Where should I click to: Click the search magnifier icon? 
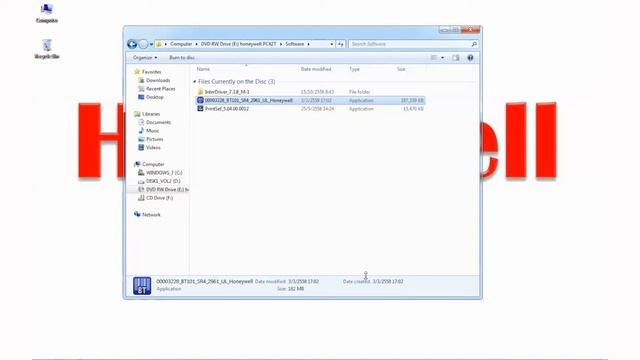(474, 44)
